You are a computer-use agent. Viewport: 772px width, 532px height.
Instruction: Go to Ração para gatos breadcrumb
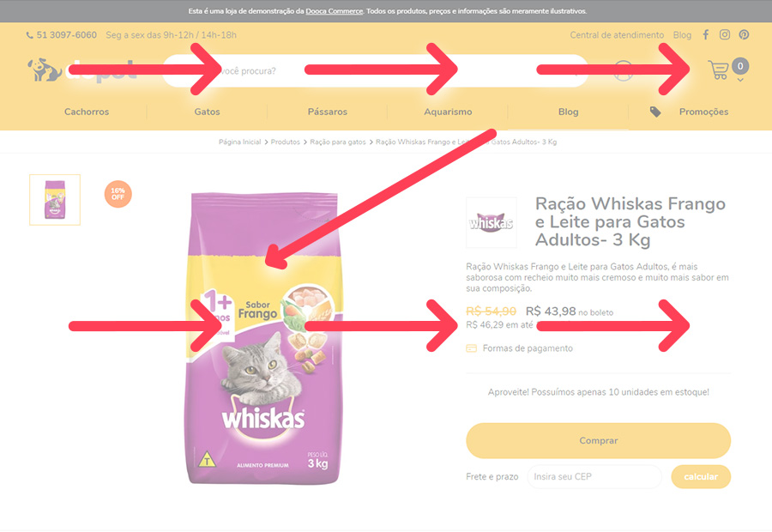(x=338, y=142)
